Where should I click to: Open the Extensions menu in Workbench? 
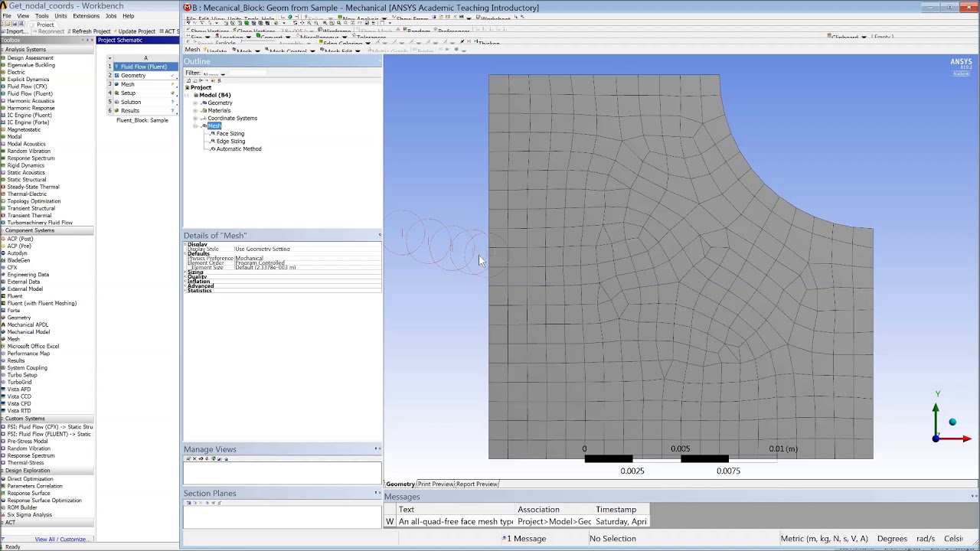(x=86, y=16)
